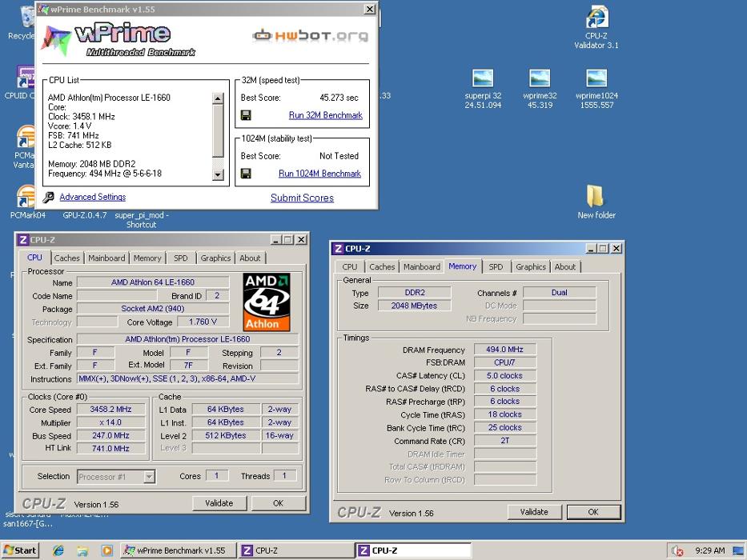Screen dimensions: 747x560
Task: Switch to CPU tab in right CPU-Z window
Action: tap(349, 267)
